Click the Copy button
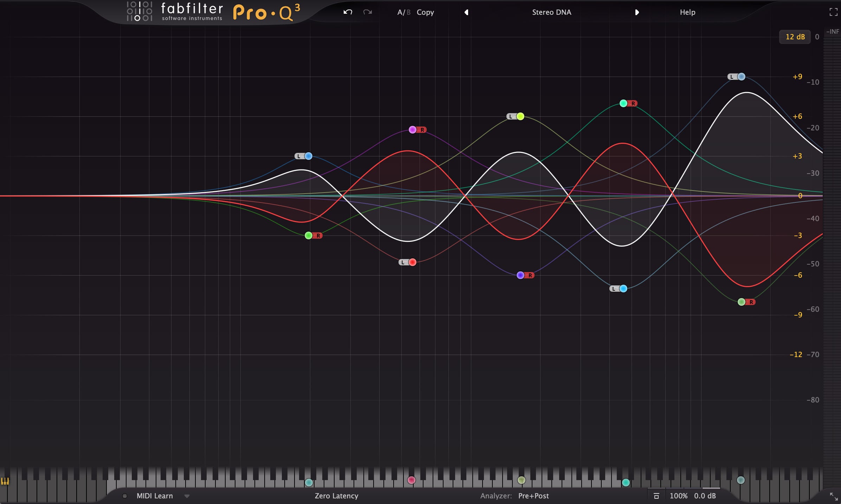Screen dimensions: 841x504 point(425,12)
